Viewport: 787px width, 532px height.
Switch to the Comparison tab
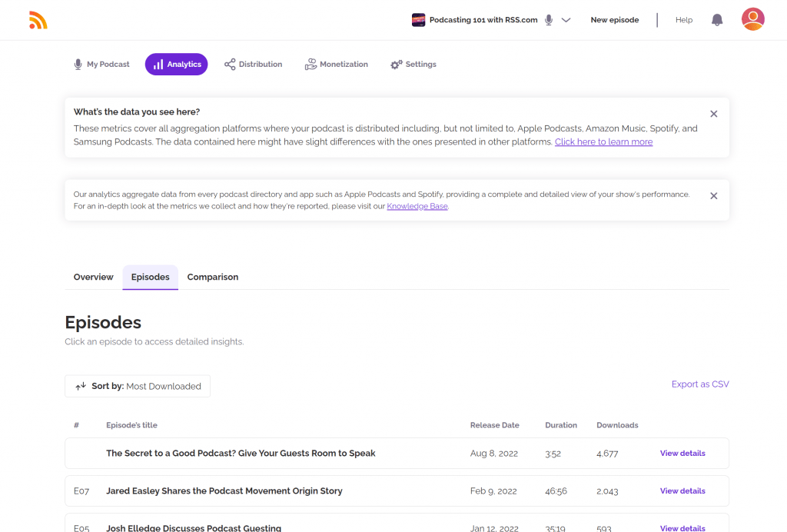[x=213, y=277]
